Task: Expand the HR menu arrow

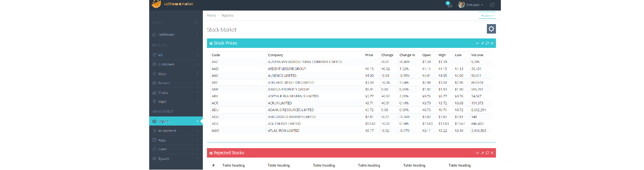Action: point(197,55)
